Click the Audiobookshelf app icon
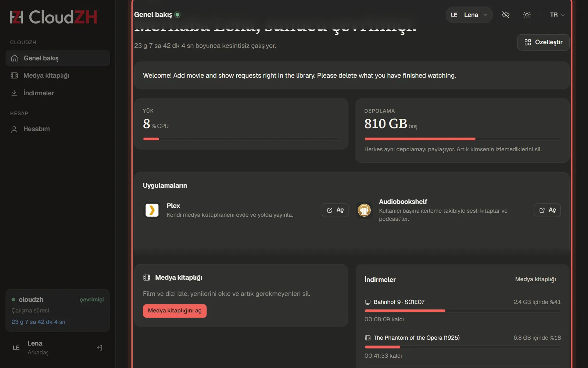Viewport: 588px width, 368px height. tap(364, 210)
